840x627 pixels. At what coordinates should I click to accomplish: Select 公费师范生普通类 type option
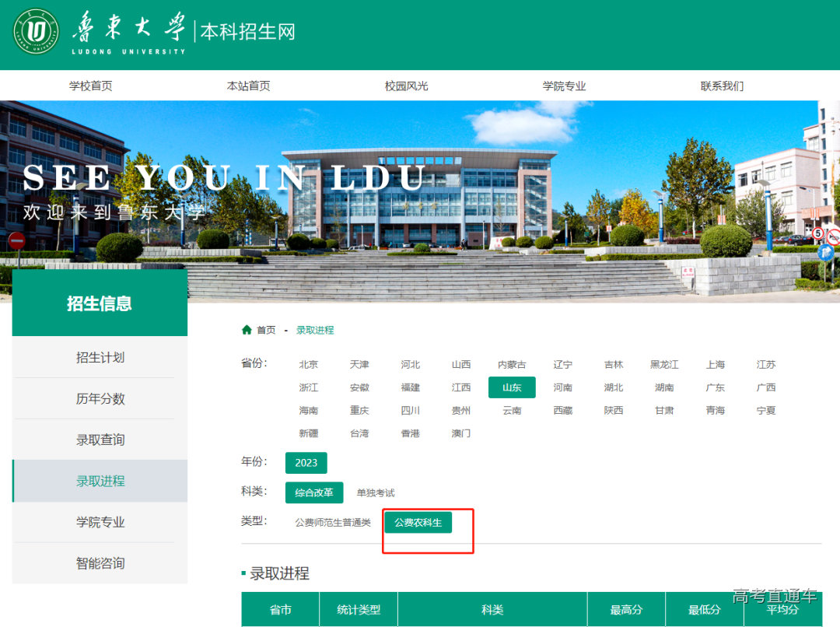[333, 523]
